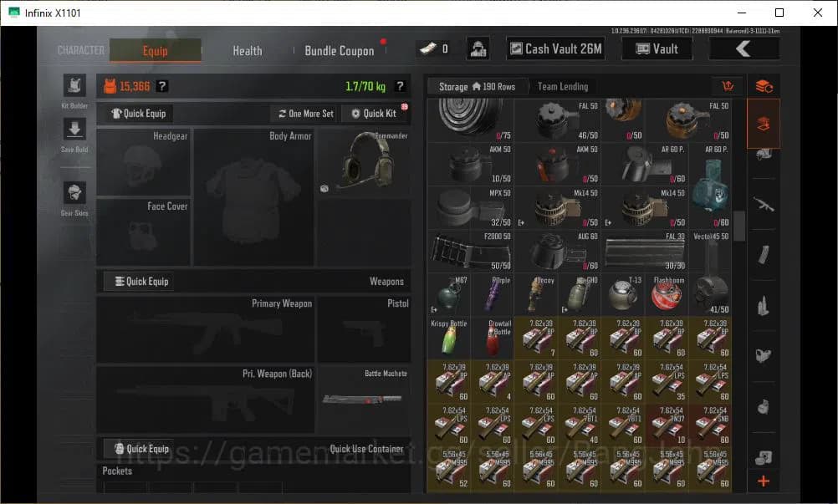Select the ammo bullets filter icon
The height and width of the screenshot is (504, 838).
point(763,305)
